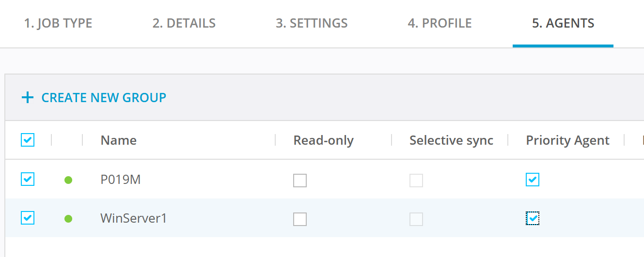The width and height of the screenshot is (644, 257).
Task: Uncheck the P019M row selection checkbox
Action: click(28, 180)
